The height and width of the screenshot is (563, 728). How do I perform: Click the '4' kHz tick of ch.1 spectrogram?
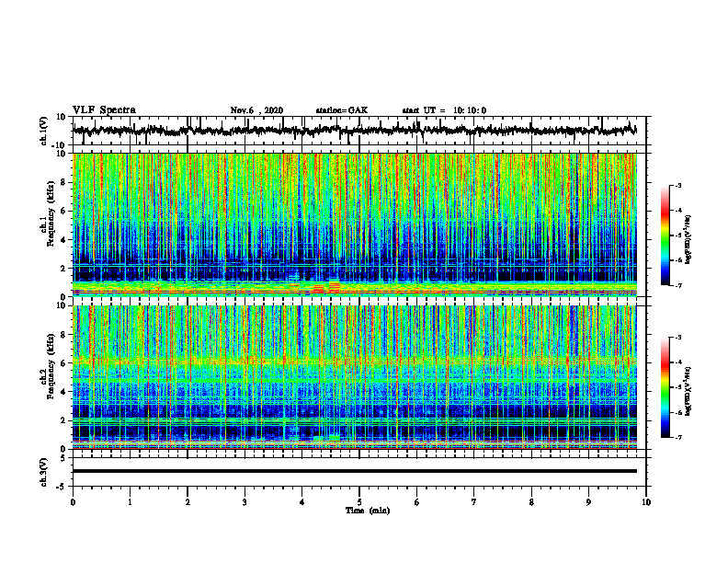[x=63, y=240]
